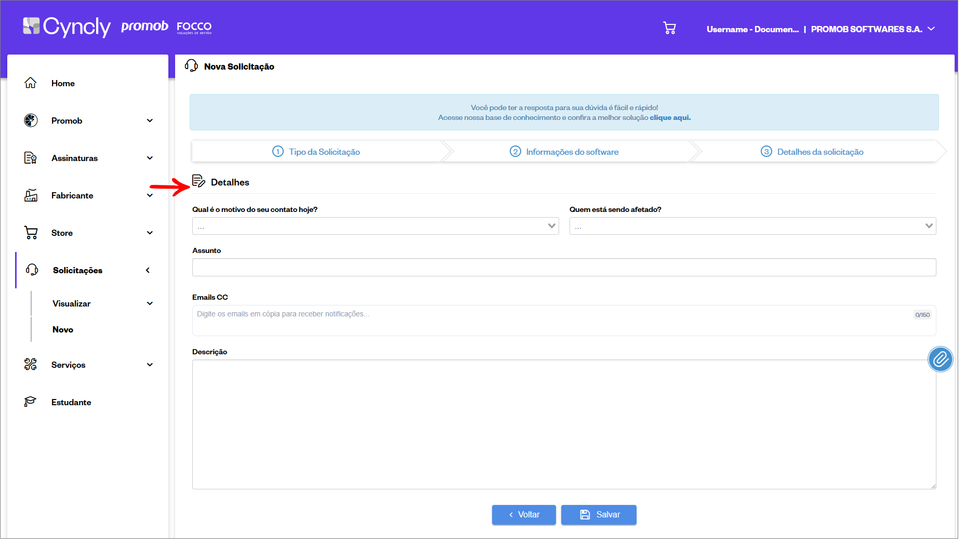Click the paperclip attachment icon

[x=940, y=360]
